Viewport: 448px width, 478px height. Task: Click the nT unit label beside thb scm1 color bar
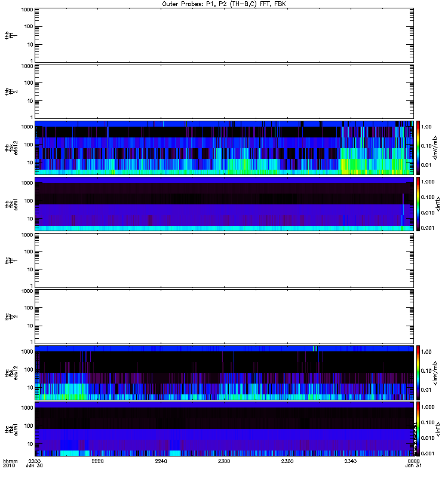(x=438, y=204)
